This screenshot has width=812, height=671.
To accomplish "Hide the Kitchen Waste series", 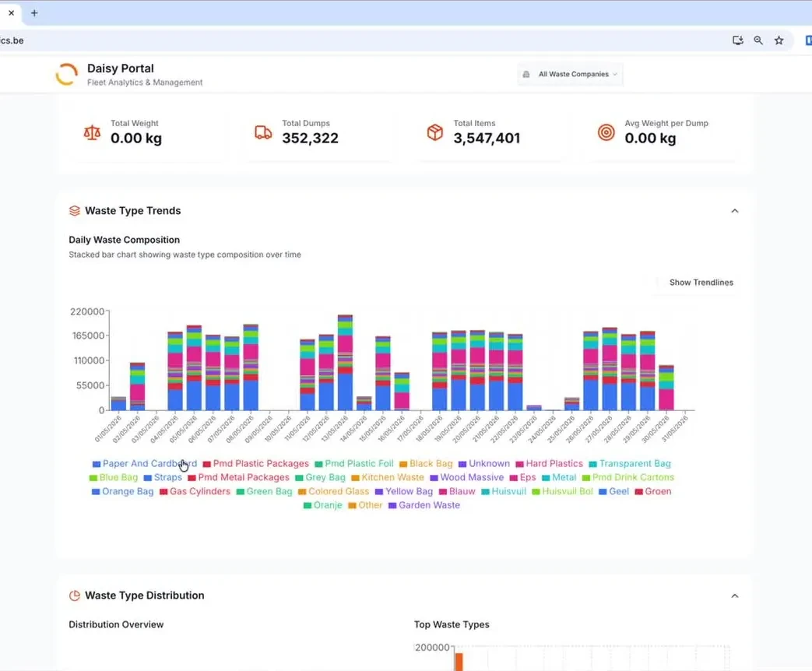I will tap(388, 477).
